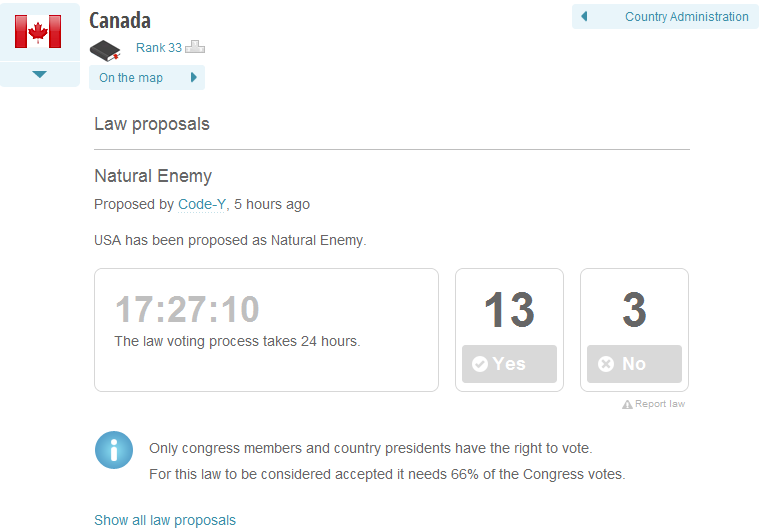Viewport: 761px width, 529px height.
Task: Click the X icon on No
Action: coord(605,364)
